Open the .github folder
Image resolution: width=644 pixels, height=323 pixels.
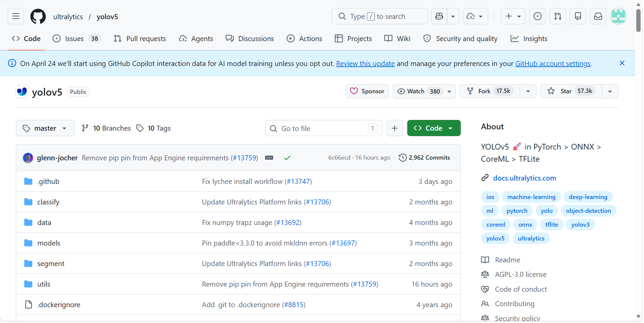pyautogui.click(x=48, y=182)
